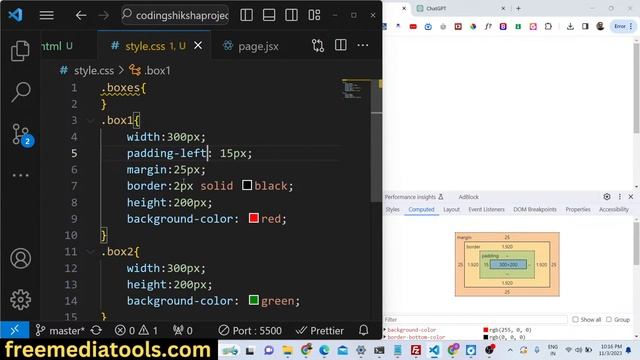Viewport: 640px width, 360px height.
Task: Click the computed styles Filter field
Action: click(x=475, y=320)
